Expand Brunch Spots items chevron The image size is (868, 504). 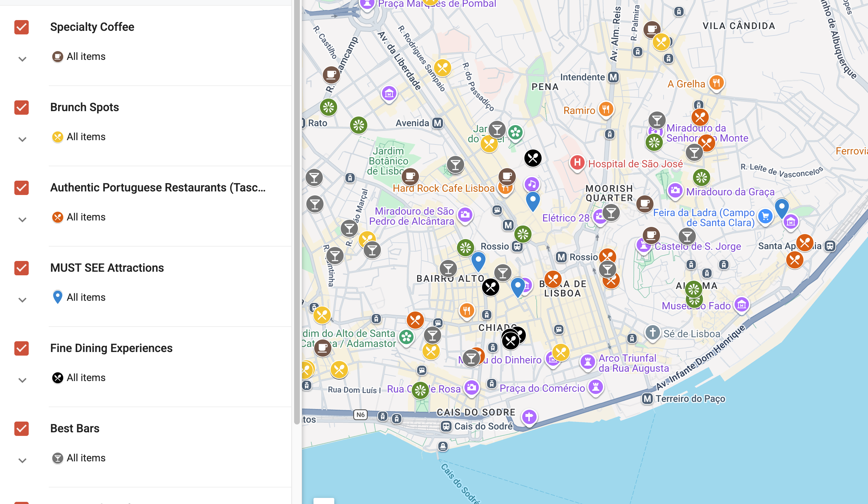point(22,139)
